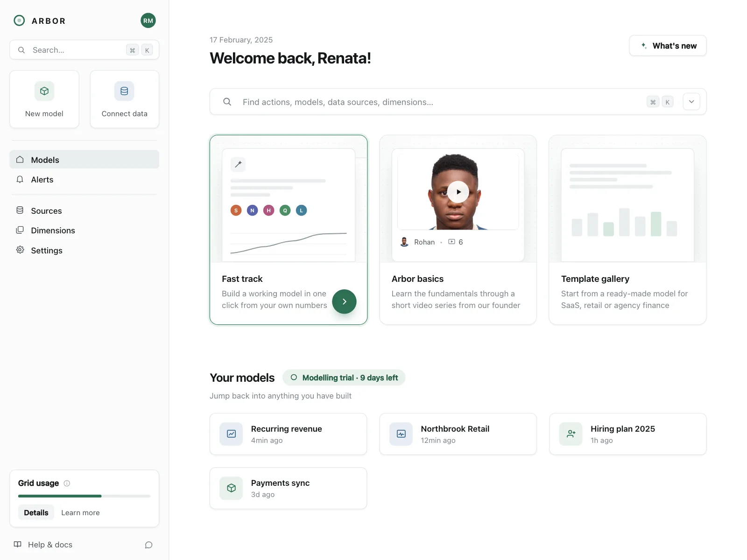Viewport: 747px width, 560px height.
Task: Click the Models home icon
Action: [x=20, y=160]
